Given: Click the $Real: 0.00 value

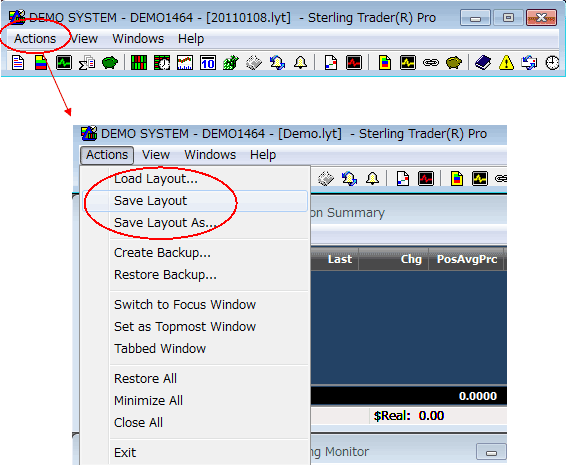Looking at the screenshot, I should 409,416.
